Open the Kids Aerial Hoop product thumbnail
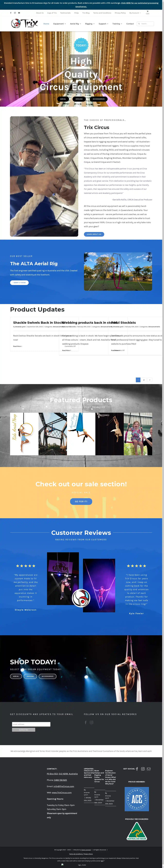This screenshot has width=164, height=868. [24, 434]
